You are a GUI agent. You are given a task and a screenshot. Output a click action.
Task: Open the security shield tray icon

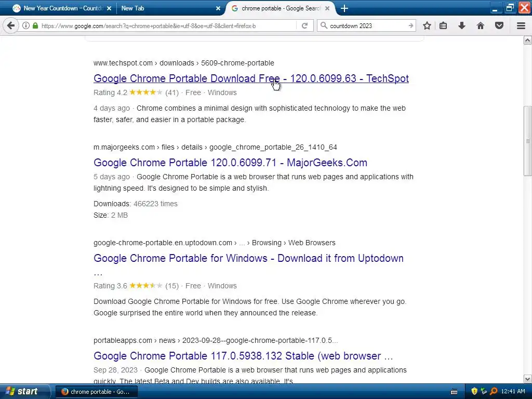474,392
